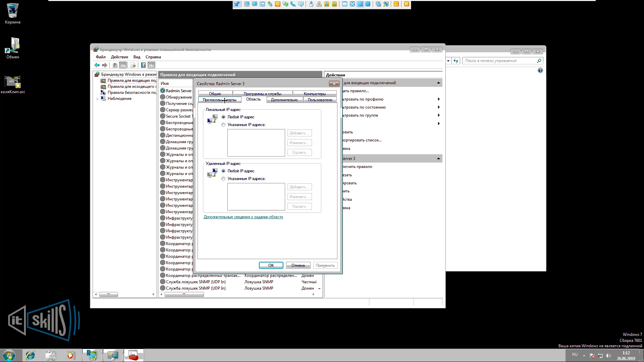Open link about specifying the scope
The height and width of the screenshot is (362, 644).
click(243, 217)
